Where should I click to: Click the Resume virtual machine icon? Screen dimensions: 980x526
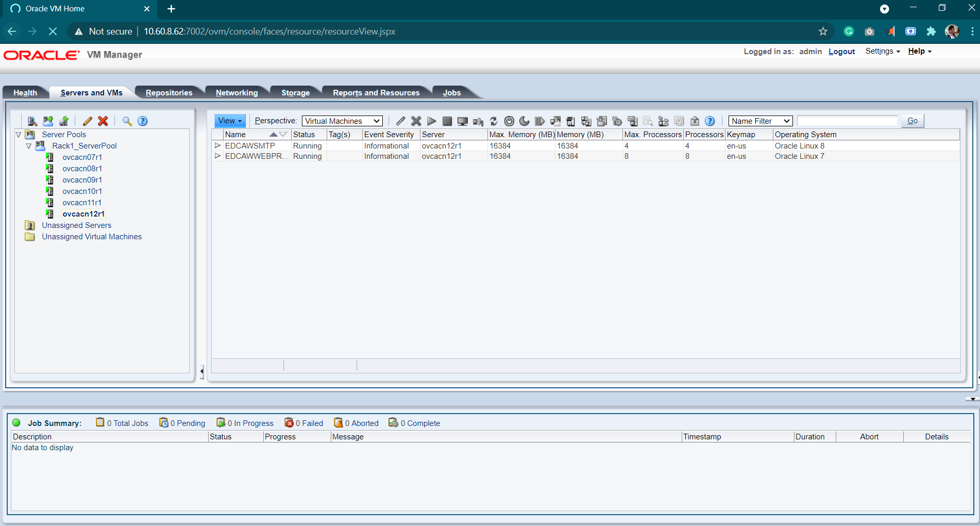click(540, 121)
